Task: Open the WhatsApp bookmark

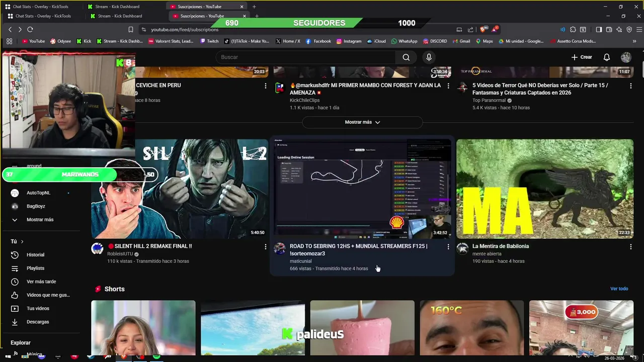Action: tap(404, 41)
